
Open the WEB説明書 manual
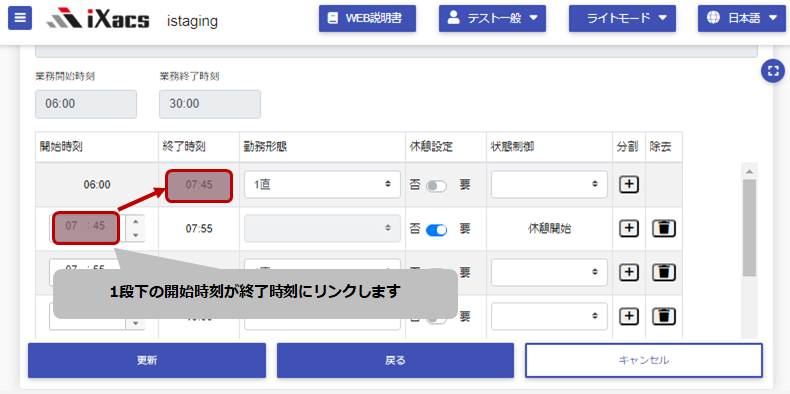pyautogui.click(x=367, y=19)
